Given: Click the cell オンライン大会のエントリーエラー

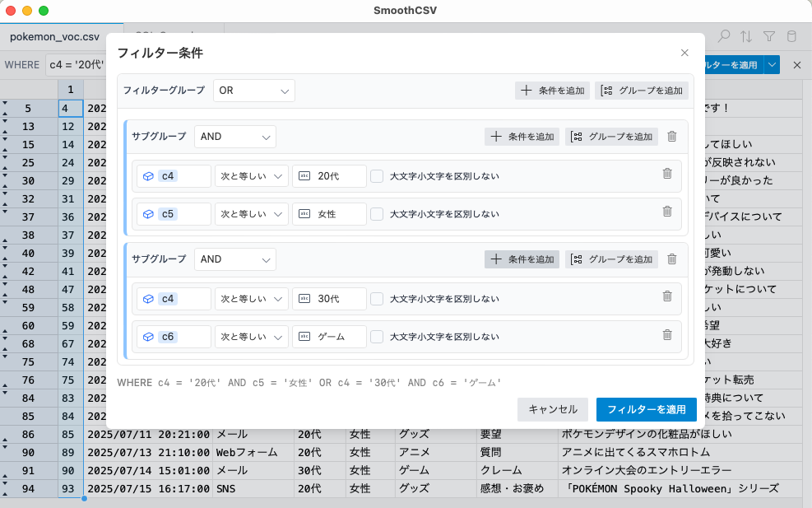Looking at the screenshot, I should [x=680, y=471].
